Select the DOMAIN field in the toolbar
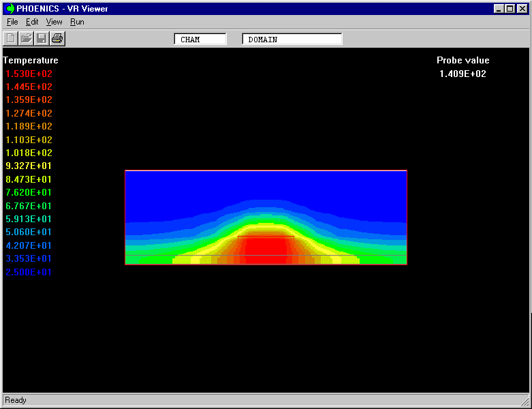This screenshot has width=532, height=409. tap(292, 40)
